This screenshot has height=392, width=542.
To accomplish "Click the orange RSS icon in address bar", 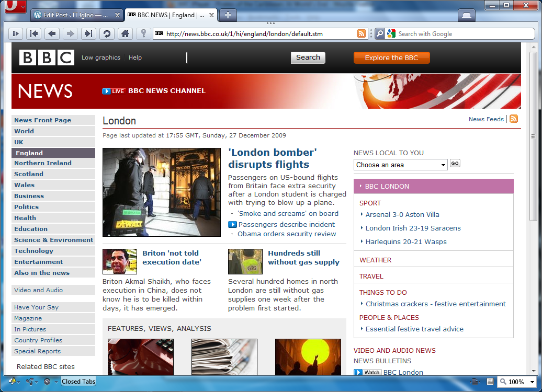I will (361, 34).
